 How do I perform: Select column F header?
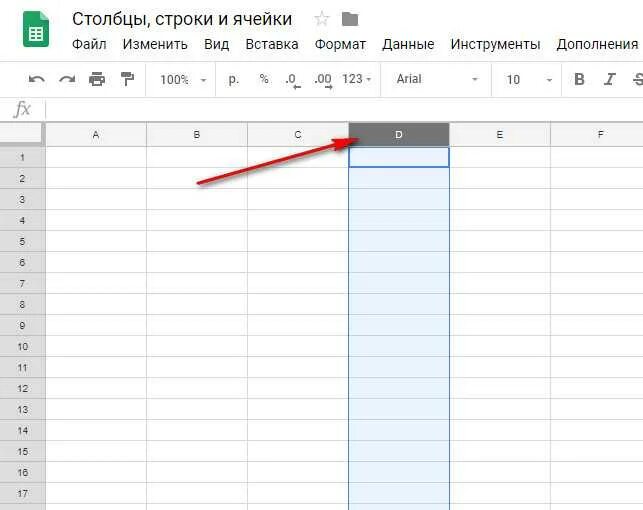tap(597, 134)
